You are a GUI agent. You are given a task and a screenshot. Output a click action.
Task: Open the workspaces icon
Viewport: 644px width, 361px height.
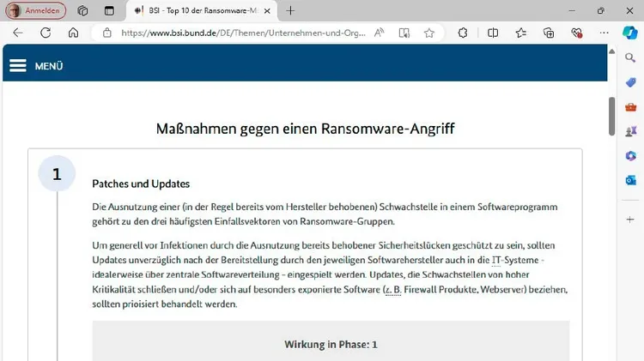82,10
